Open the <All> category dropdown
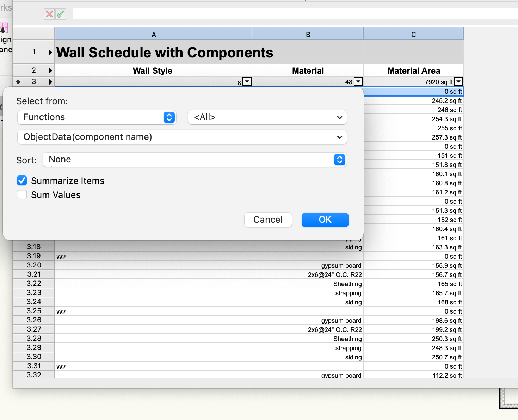 [x=267, y=117]
